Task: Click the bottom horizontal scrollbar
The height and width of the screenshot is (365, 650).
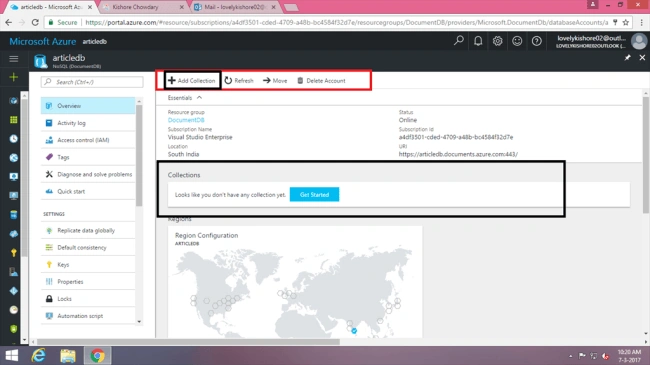Action: [x=188, y=342]
